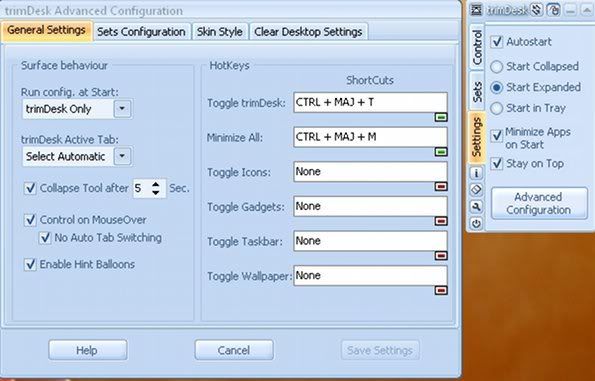Click the red hotkey indicator under Toggle Wallpaper
The width and height of the screenshot is (595, 381).
(441, 290)
